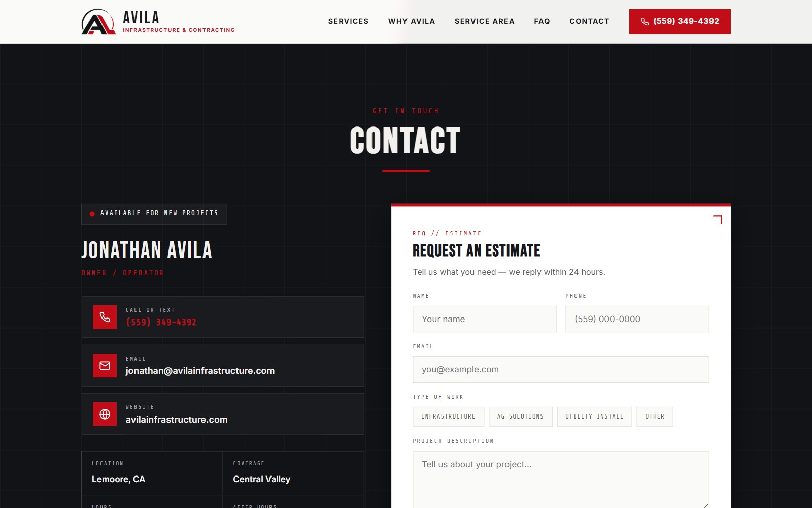Click into the project description textarea
This screenshot has width=812, height=508.
(x=561, y=480)
